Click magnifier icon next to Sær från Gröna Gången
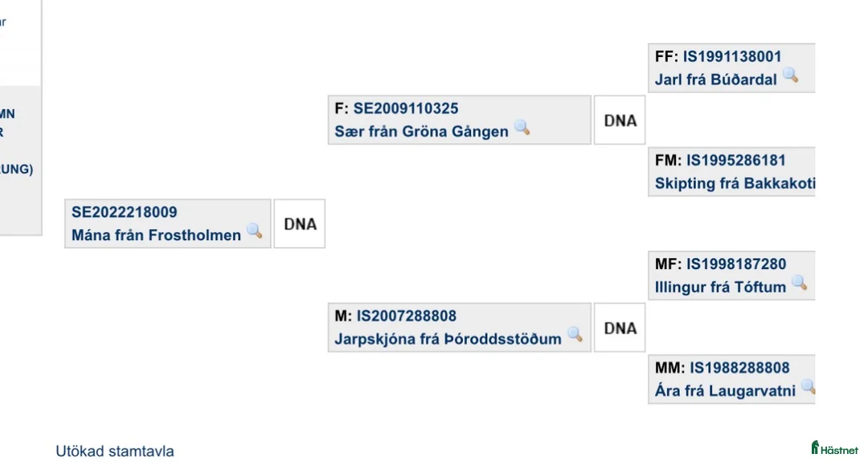 522,127
